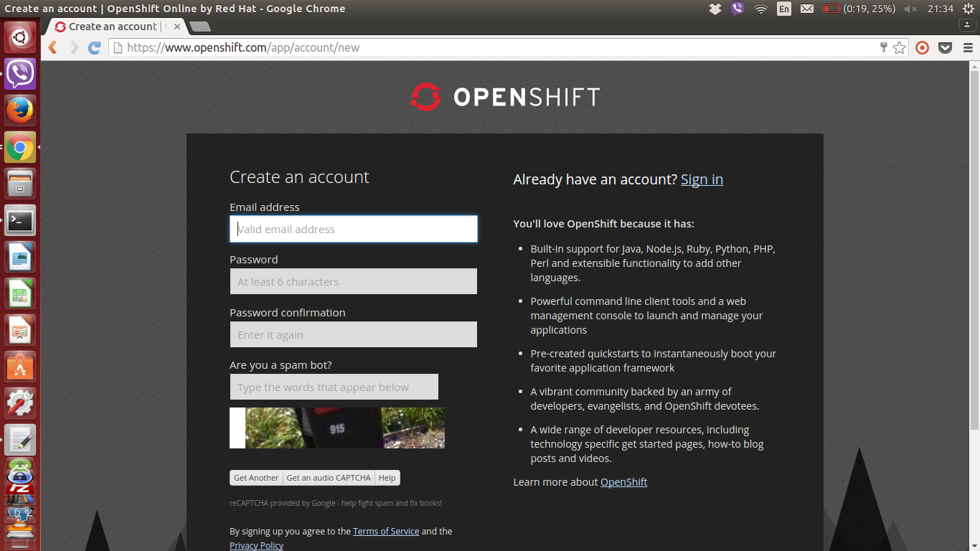Open the En keyboard layout indicator
Viewport: 980px width, 551px height.
[x=784, y=9]
